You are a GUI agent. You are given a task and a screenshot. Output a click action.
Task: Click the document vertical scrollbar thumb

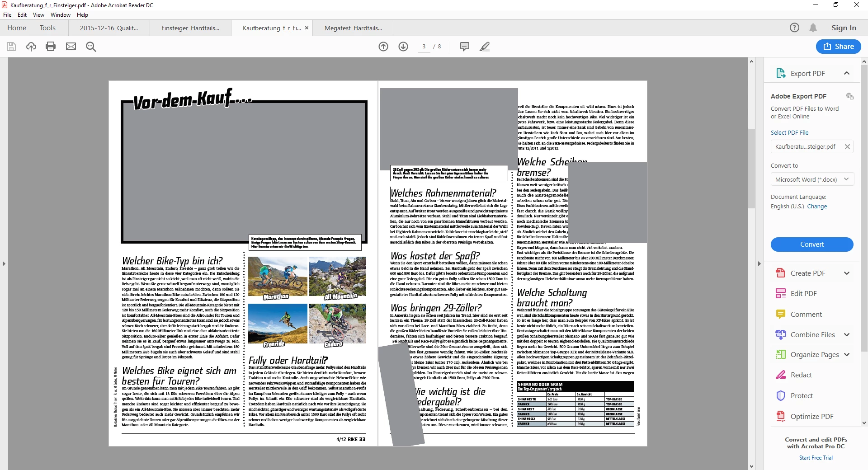[x=751, y=168]
